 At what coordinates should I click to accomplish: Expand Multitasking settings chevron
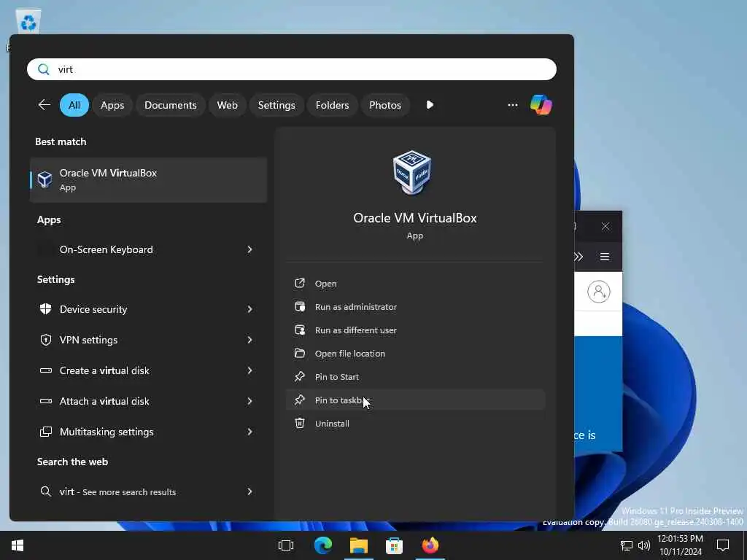pos(249,432)
